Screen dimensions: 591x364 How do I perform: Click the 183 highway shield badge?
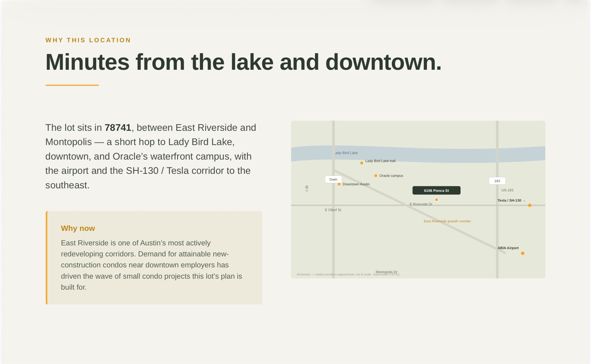point(497,181)
